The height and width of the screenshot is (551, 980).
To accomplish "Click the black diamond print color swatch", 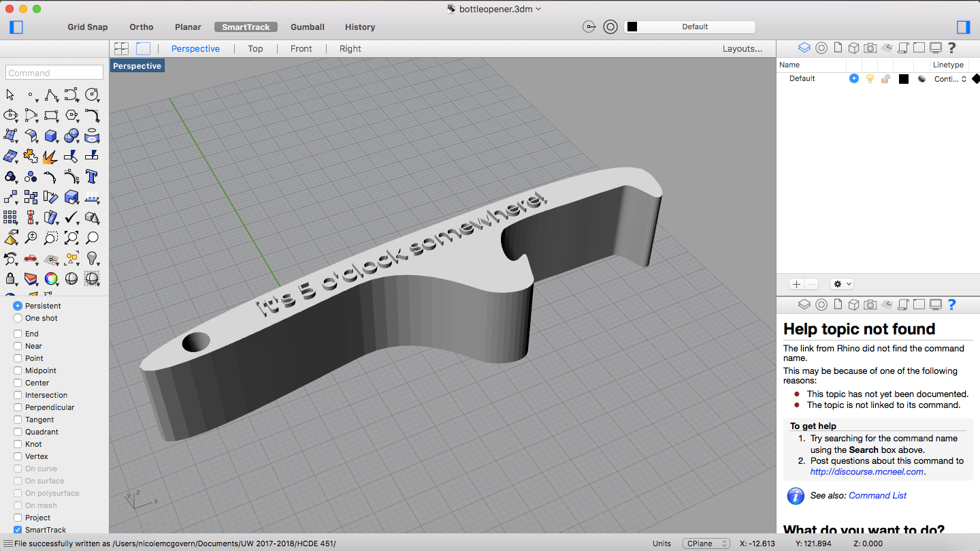I will coord(976,79).
